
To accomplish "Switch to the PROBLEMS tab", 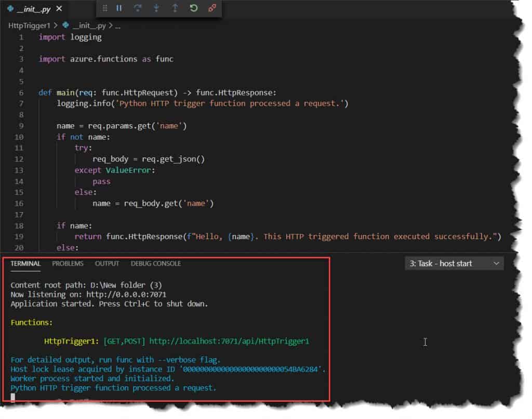I will tap(68, 264).
